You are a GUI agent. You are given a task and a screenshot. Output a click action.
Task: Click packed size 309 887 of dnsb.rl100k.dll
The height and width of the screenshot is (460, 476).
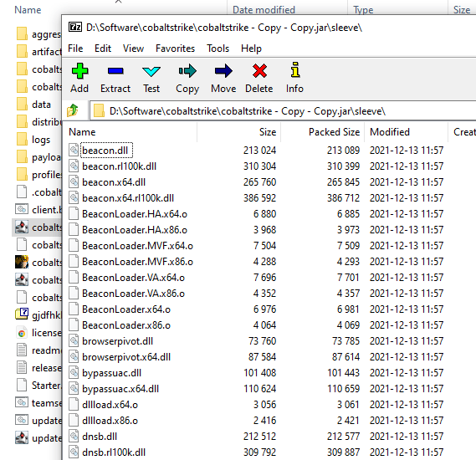pyautogui.click(x=343, y=452)
